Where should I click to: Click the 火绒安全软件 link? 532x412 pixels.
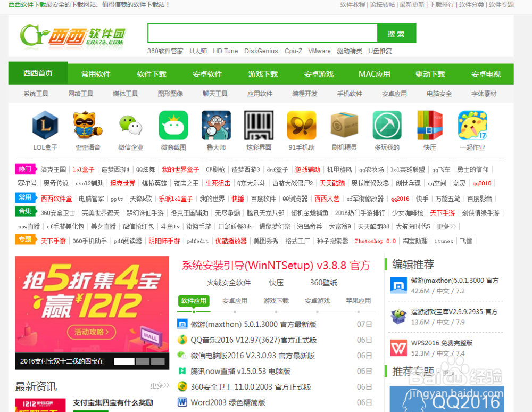tap(229, 283)
